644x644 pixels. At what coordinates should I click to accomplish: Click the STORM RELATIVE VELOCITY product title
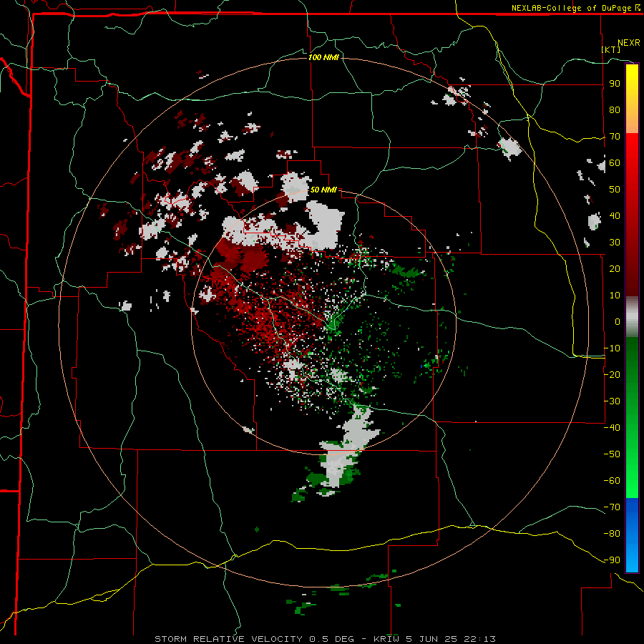tap(229, 639)
